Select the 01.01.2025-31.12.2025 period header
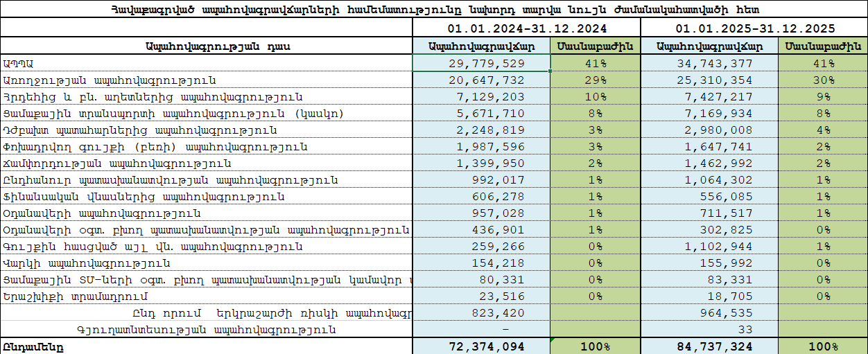Screen dimensions: 868x354 [x=754, y=28]
